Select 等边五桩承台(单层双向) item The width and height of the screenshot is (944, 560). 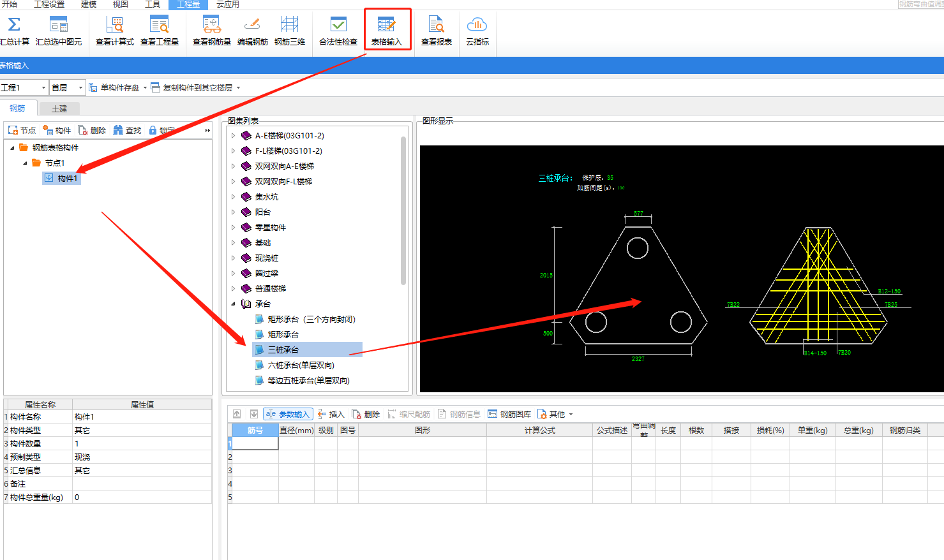308,380
